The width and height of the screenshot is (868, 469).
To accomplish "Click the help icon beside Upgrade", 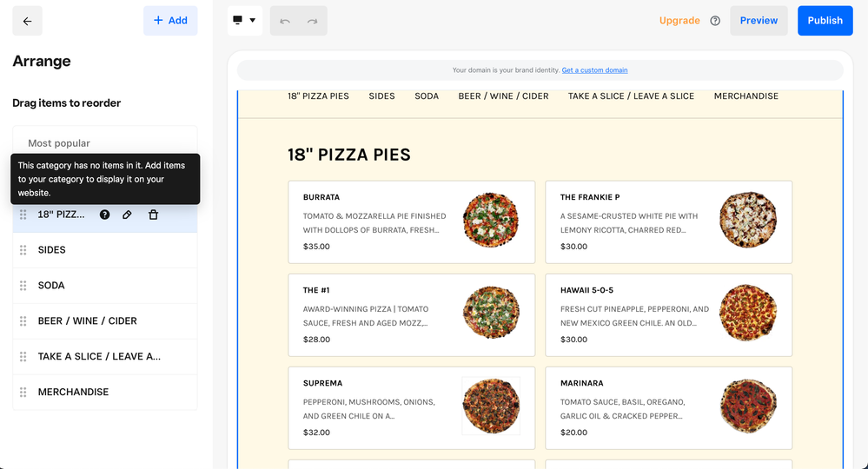I will [x=715, y=21].
